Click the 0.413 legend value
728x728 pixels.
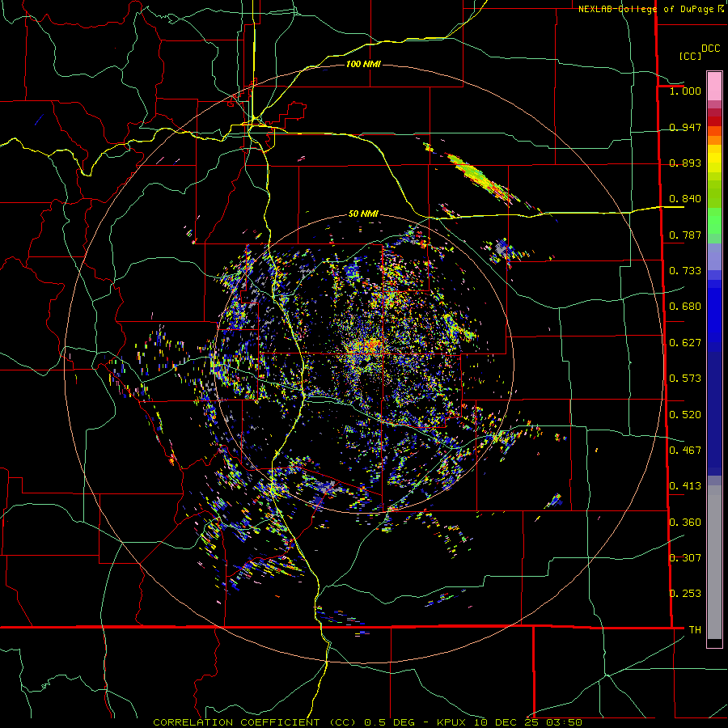tap(685, 486)
